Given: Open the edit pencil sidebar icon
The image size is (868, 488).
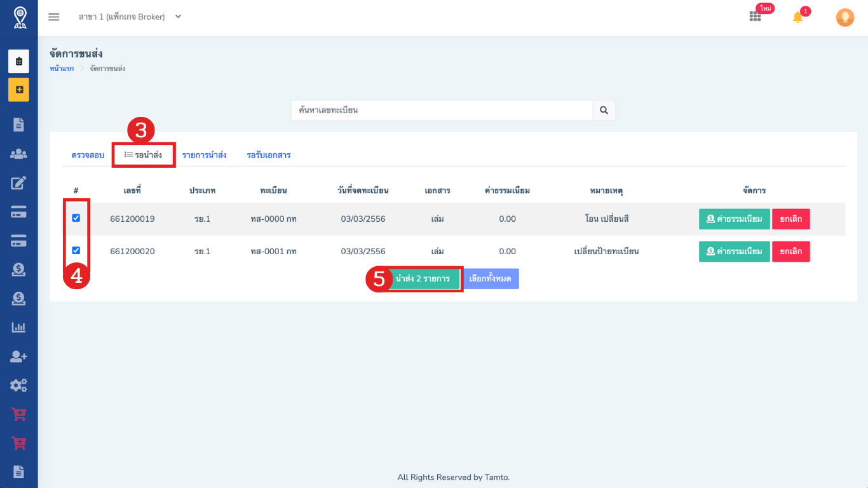Looking at the screenshot, I should click(x=18, y=183).
